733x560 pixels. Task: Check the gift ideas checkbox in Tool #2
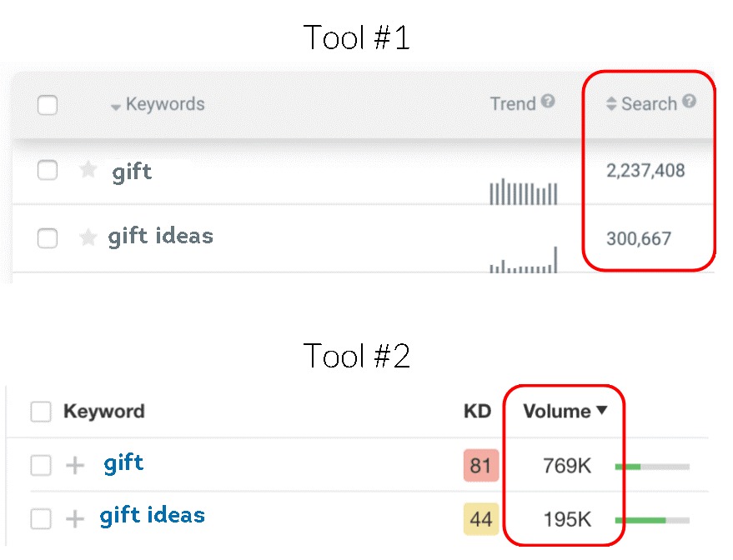point(41,518)
